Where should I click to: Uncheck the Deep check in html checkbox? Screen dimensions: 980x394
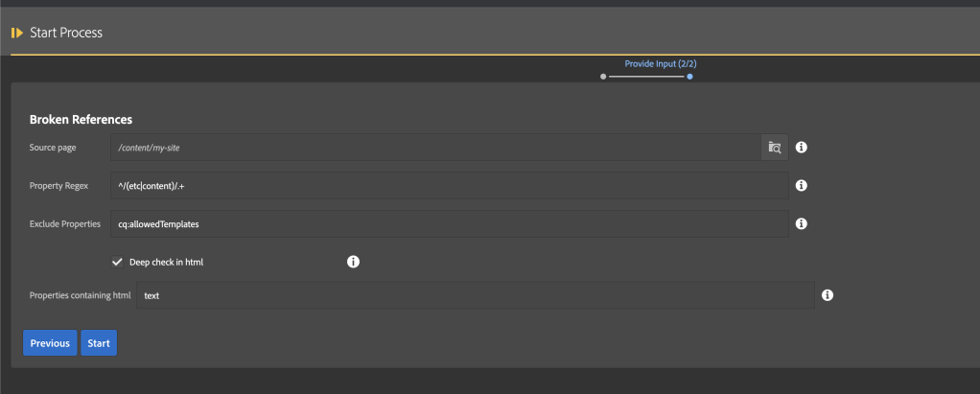tap(117, 262)
